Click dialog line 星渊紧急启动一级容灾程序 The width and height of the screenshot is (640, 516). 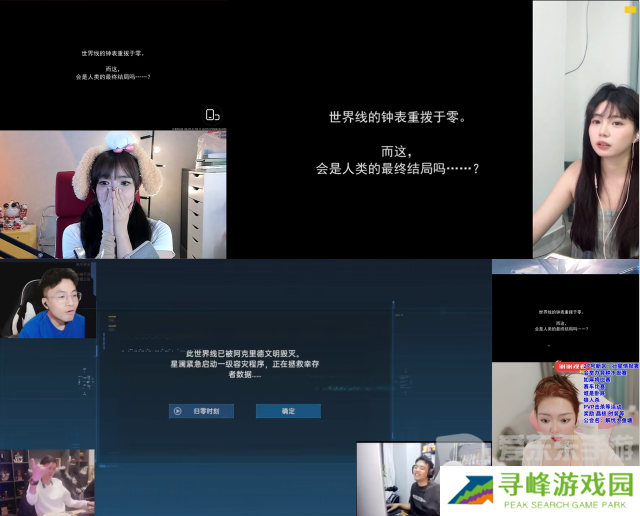tap(218, 364)
